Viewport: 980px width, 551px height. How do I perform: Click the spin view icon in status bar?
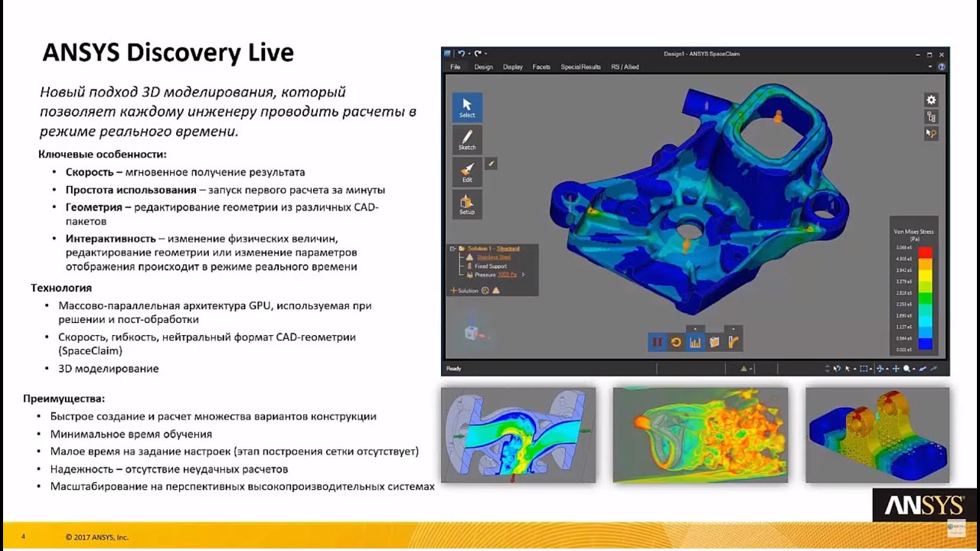[x=880, y=369]
